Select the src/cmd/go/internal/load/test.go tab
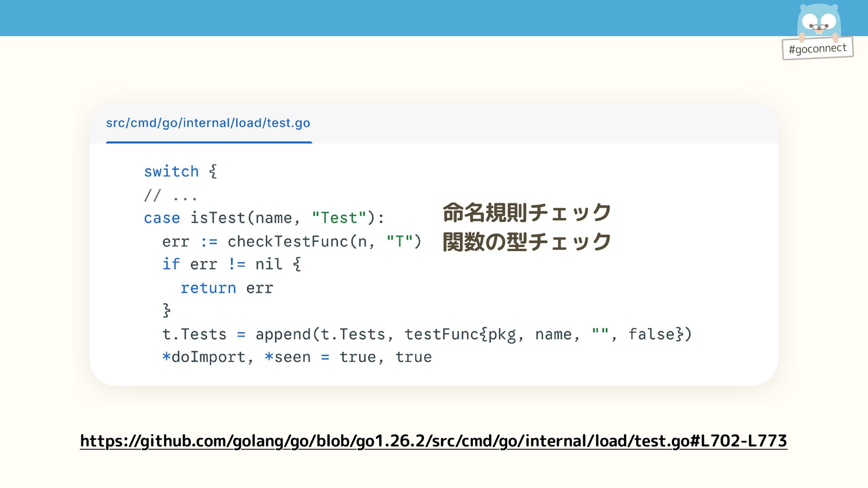The height and width of the screenshot is (488, 868). click(208, 123)
